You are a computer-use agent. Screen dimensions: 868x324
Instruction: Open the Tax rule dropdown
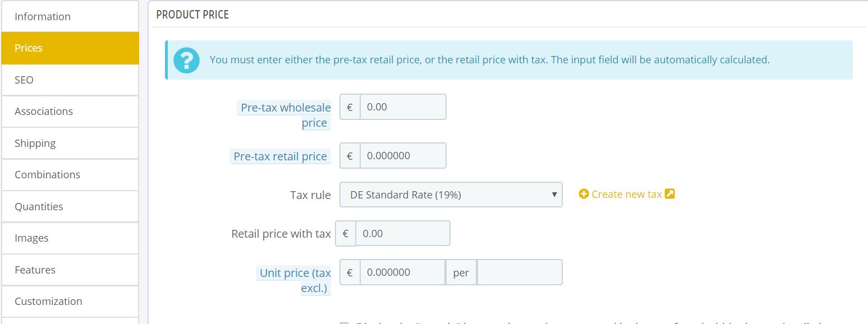click(451, 195)
